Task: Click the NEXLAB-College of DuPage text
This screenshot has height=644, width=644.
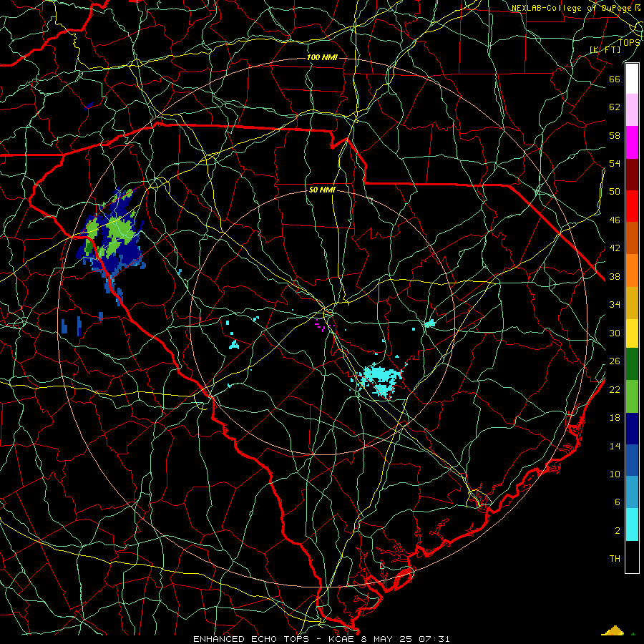Action: click(x=572, y=8)
